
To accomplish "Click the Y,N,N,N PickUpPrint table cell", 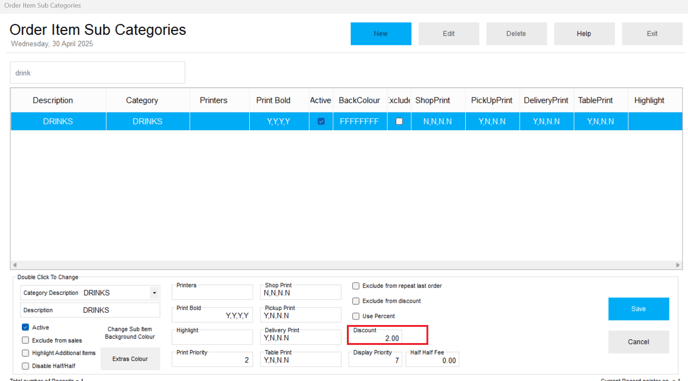I will tap(492, 121).
